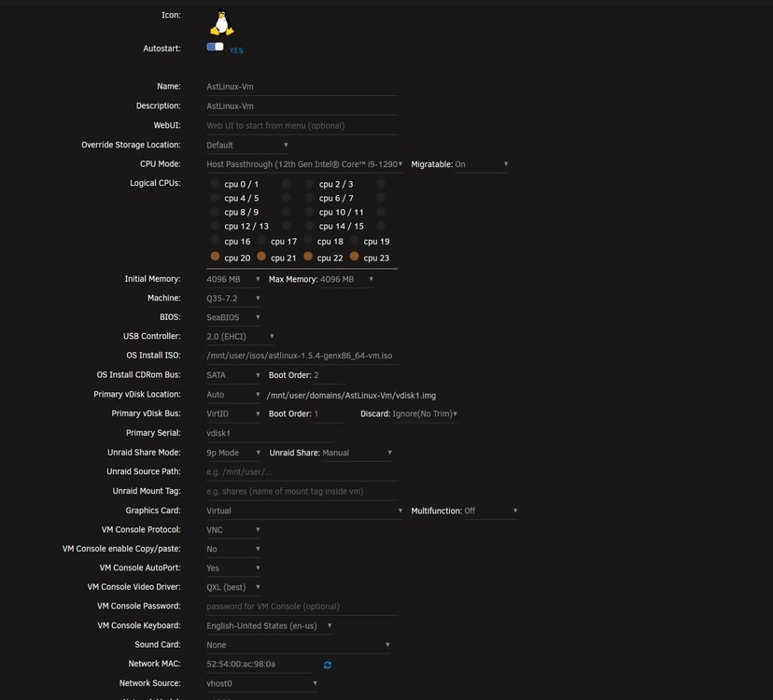Click the "cpu 2 / 3" label
Screen dimensions: 773x700
[x=336, y=185]
